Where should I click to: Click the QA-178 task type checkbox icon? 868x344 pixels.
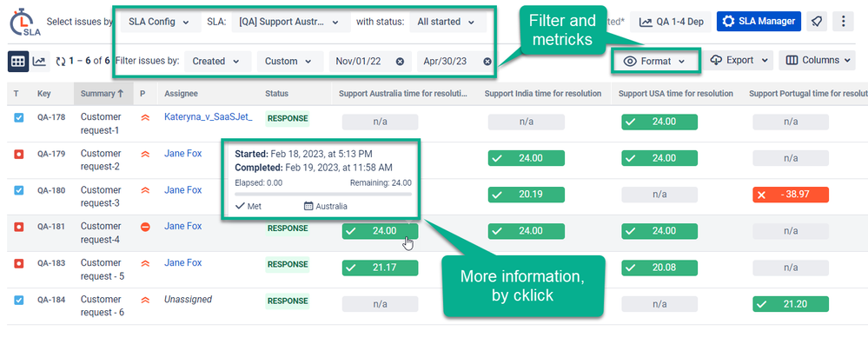coord(18,117)
